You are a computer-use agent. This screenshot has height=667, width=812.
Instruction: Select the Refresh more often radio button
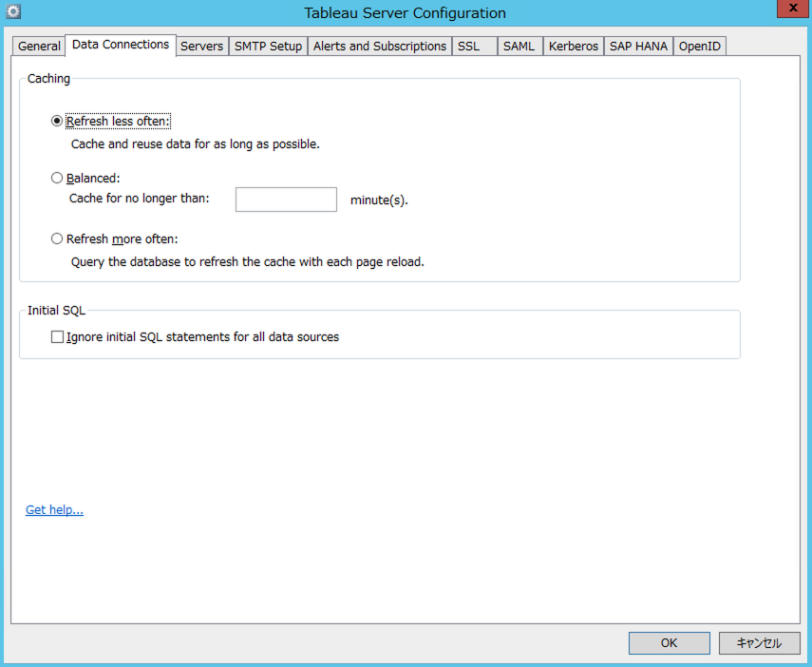[57, 239]
